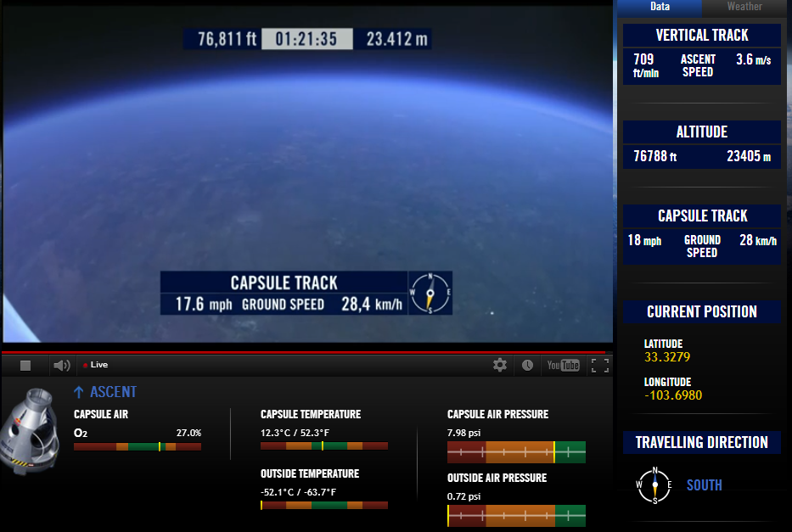
Task: Stop the live video playback
Action: click(25, 366)
